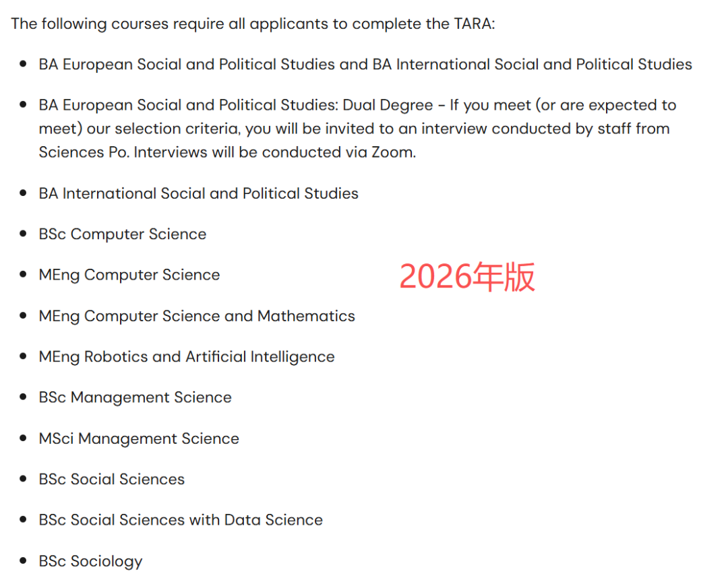The height and width of the screenshot is (586, 728).
Task: Click the 'Dual Degree' phrase
Action: (x=388, y=105)
